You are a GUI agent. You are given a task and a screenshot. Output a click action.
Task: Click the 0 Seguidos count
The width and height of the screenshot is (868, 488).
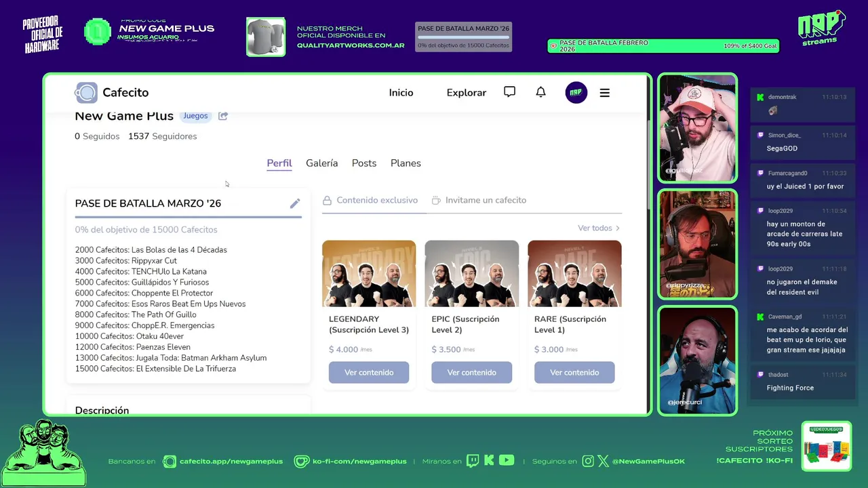coord(97,136)
